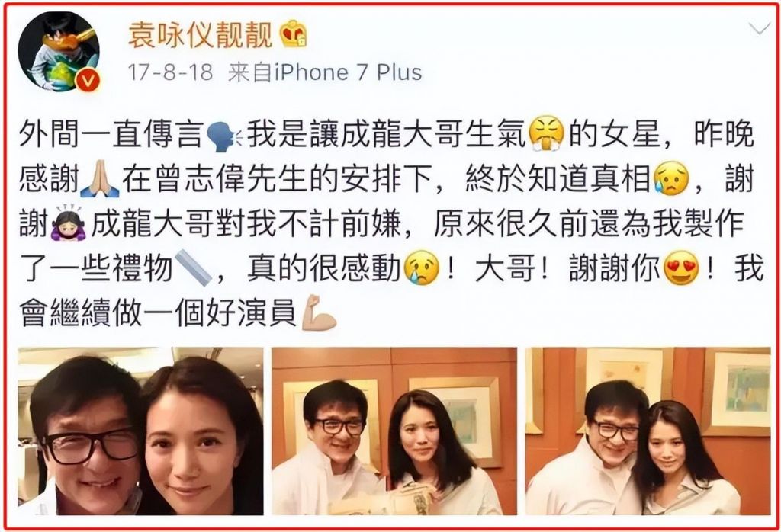Viewport: 781px width, 532px height.
Task: Click the crying face emoji after 感動
Action: [422, 268]
